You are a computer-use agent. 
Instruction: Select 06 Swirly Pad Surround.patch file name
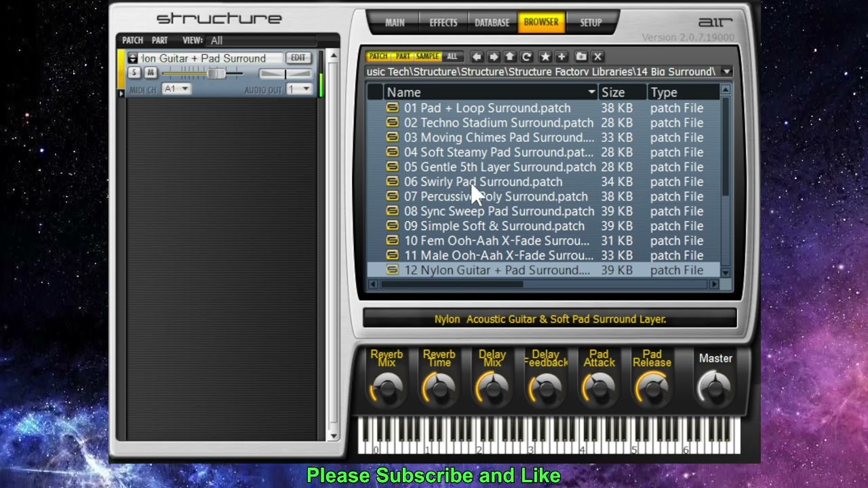click(484, 182)
